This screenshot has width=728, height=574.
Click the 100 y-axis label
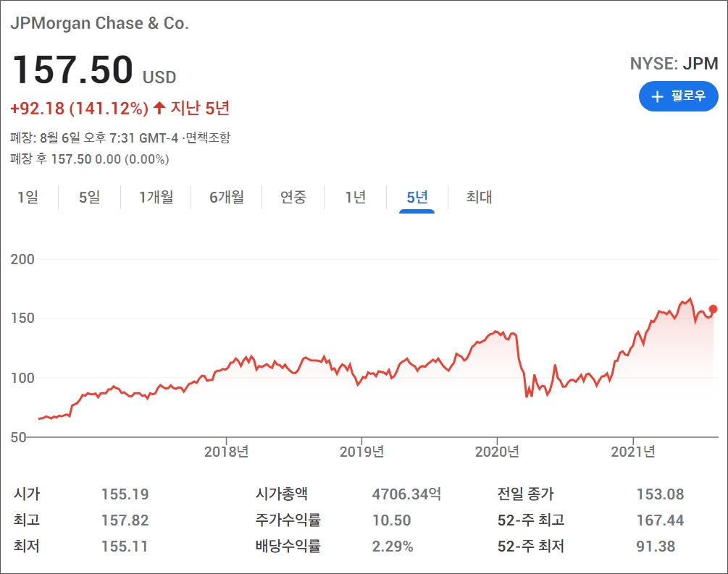[x=22, y=378]
